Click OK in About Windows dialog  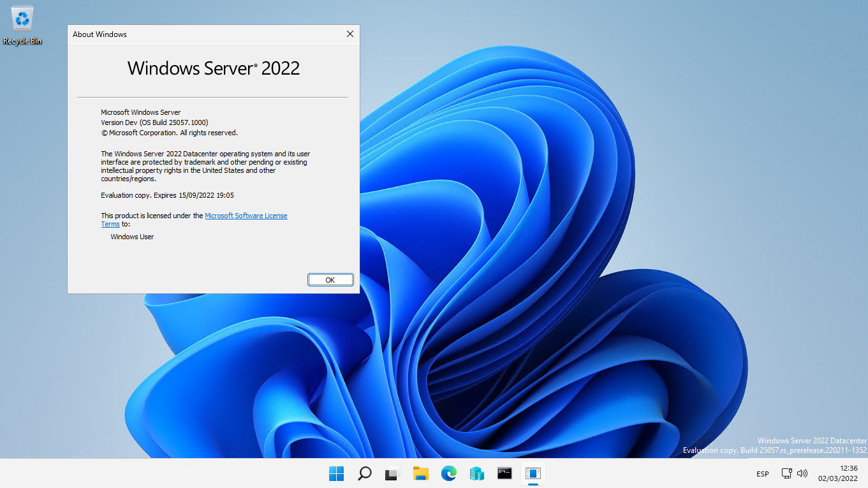(x=330, y=279)
